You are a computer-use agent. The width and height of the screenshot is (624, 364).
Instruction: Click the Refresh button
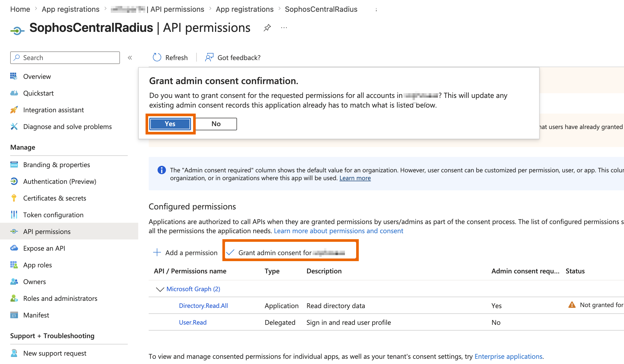tap(170, 57)
